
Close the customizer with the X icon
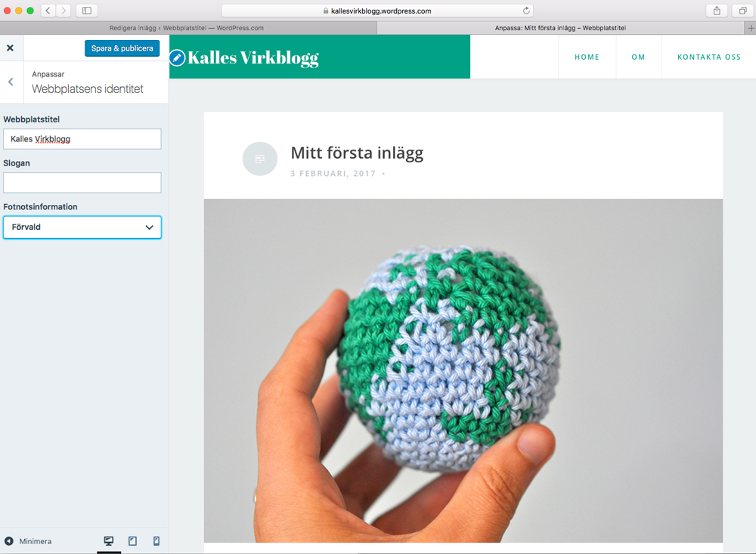pyautogui.click(x=10, y=48)
